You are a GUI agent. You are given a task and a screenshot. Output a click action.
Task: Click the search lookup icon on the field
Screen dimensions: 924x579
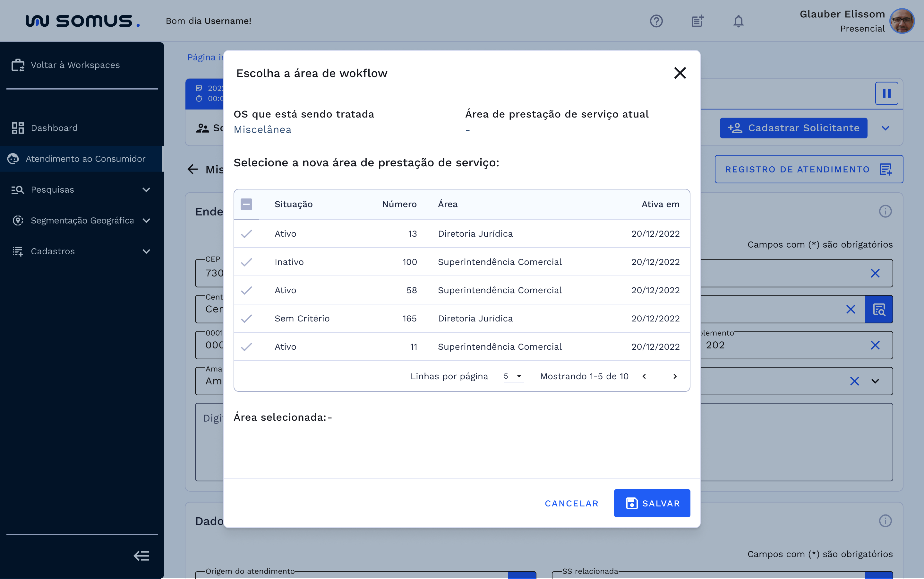[x=879, y=309]
